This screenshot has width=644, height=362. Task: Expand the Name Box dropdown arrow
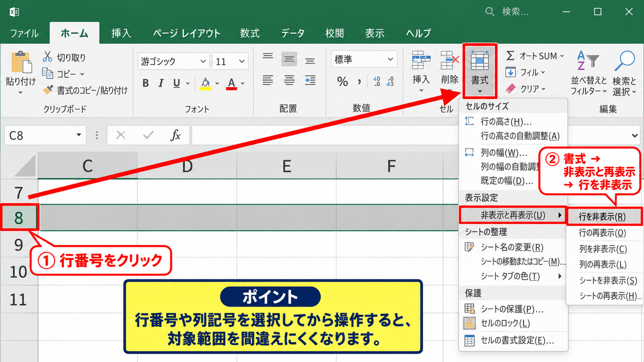(79, 135)
